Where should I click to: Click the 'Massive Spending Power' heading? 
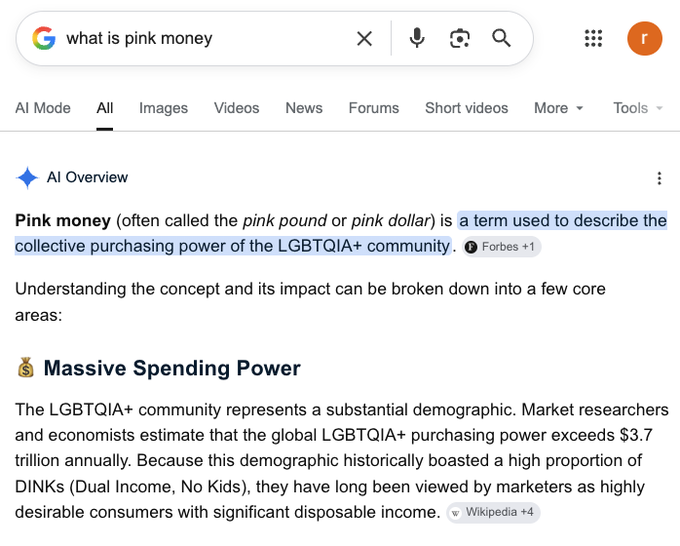coord(172,368)
